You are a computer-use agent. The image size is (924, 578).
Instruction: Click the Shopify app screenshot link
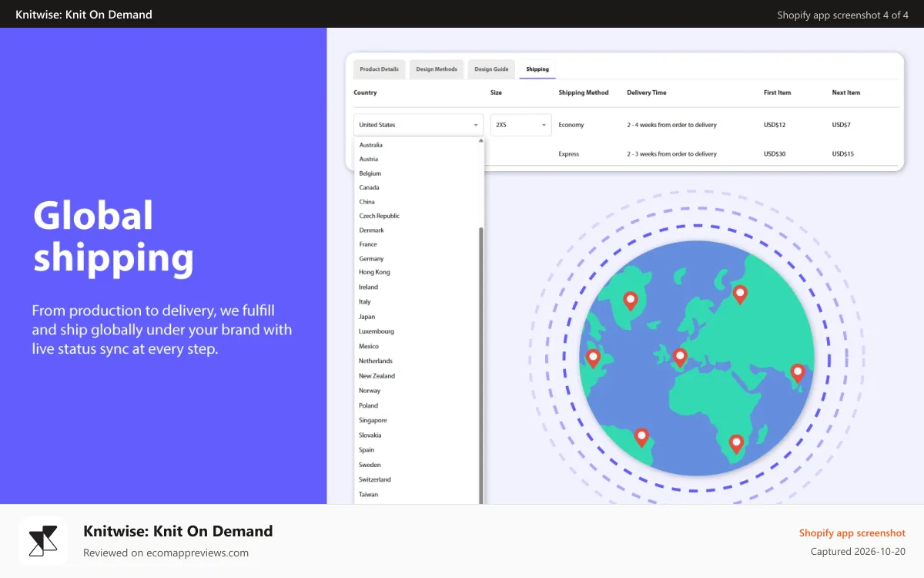852,533
